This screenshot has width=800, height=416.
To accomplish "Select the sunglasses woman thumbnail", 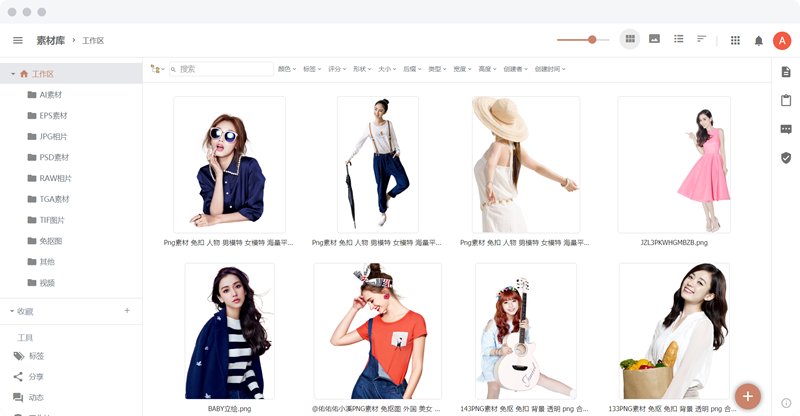I will pos(230,164).
